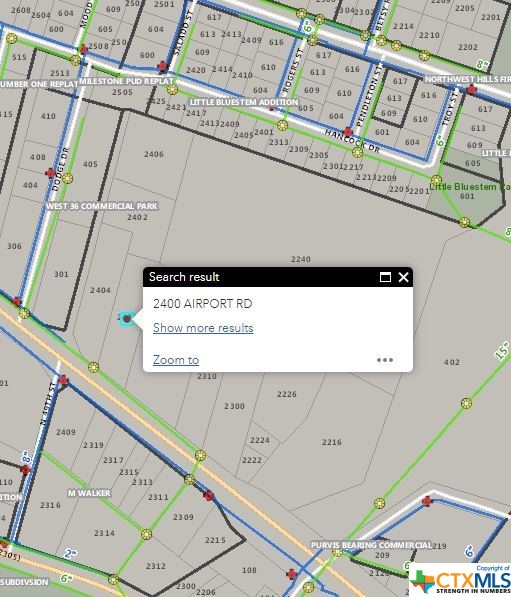
Task: Click the manhole on the 15" sewer line
Action: click(x=466, y=403)
